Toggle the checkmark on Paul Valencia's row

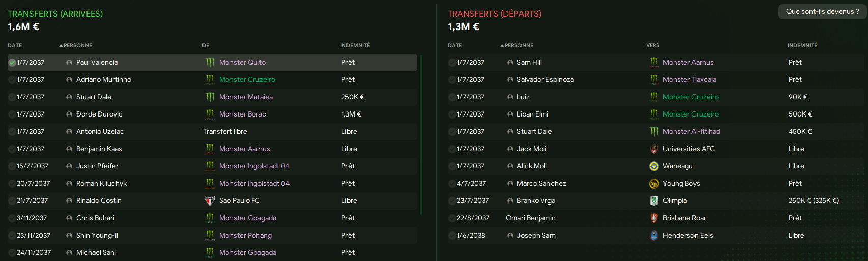pyautogui.click(x=12, y=63)
